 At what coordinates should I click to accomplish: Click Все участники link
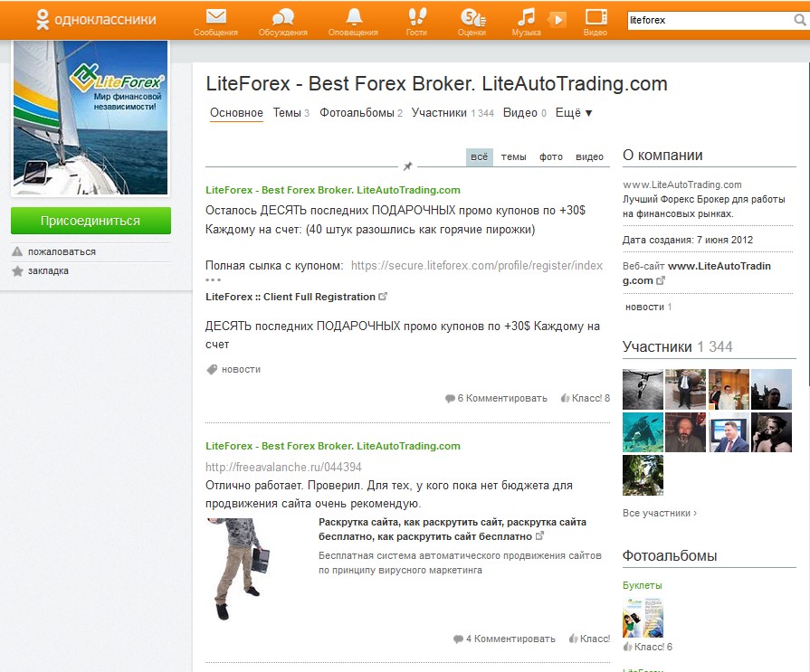point(660,513)
